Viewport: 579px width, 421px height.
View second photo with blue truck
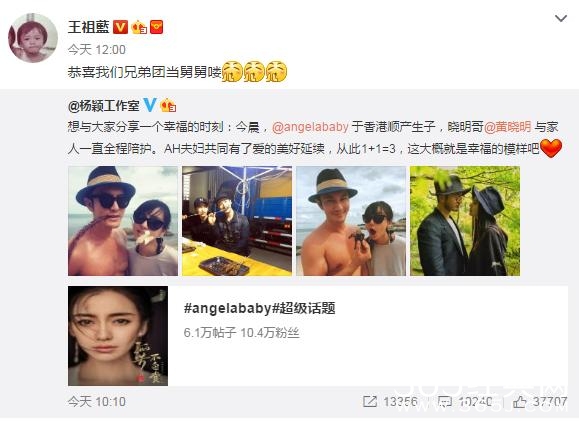pos(237,221)
